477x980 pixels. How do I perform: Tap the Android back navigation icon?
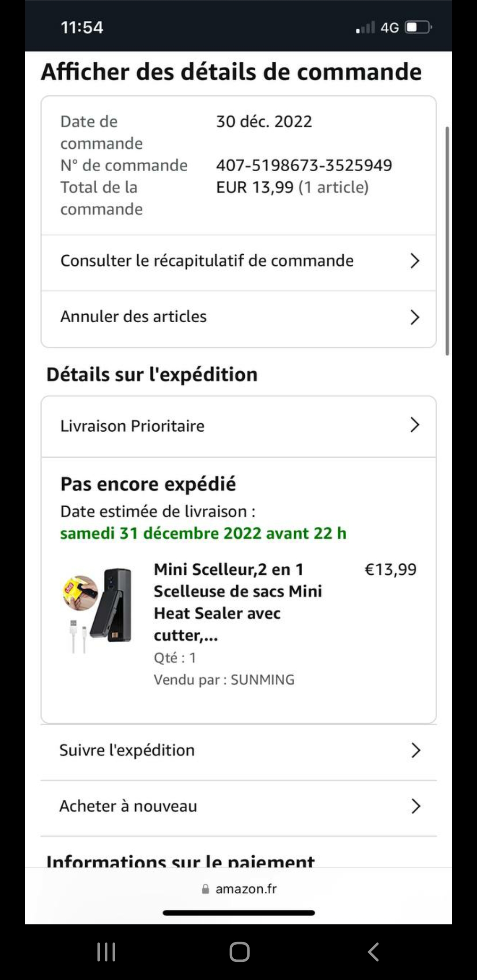click(373, 951)
